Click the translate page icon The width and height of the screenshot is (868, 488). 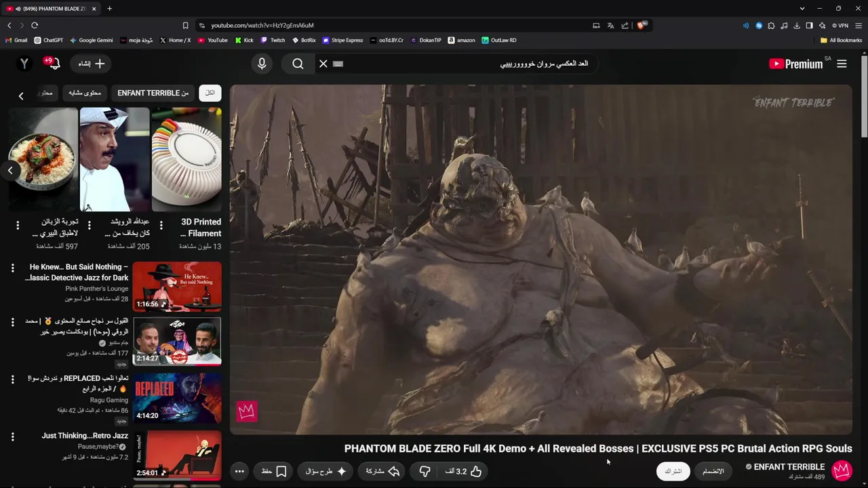tap(610, 26)
